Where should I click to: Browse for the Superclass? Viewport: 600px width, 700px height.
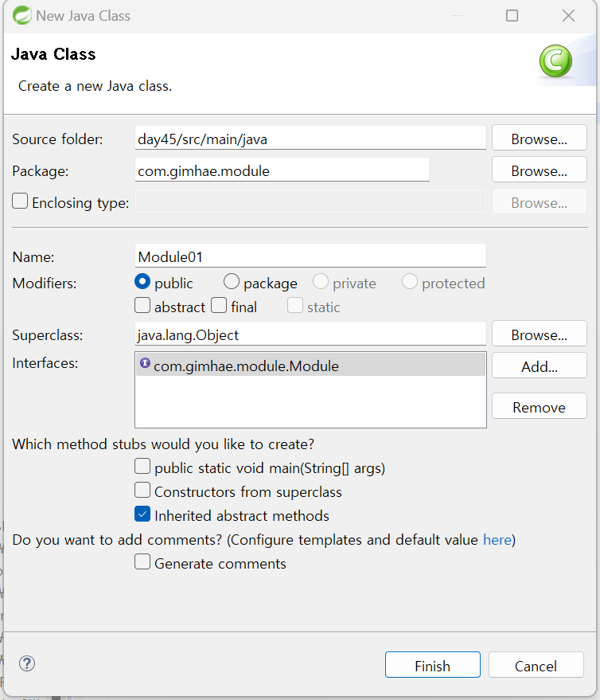[x=540, y=334]
